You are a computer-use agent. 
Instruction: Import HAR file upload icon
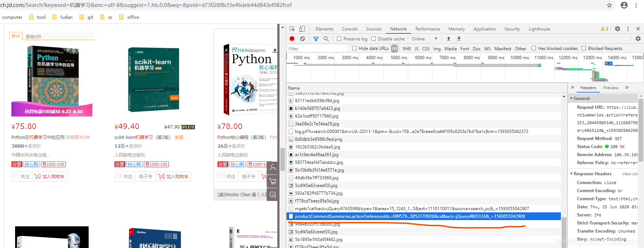point(449,39)
